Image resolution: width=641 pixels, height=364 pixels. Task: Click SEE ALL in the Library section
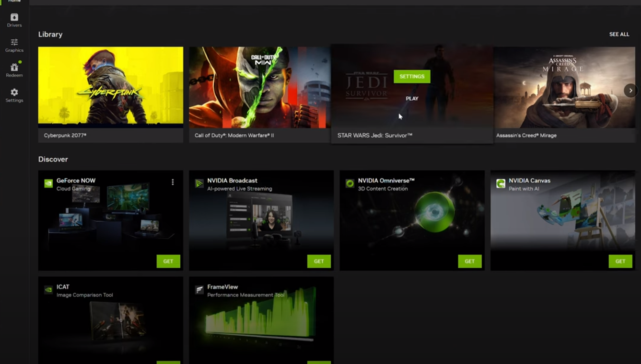pyautogui.click(x=619, y=34)
